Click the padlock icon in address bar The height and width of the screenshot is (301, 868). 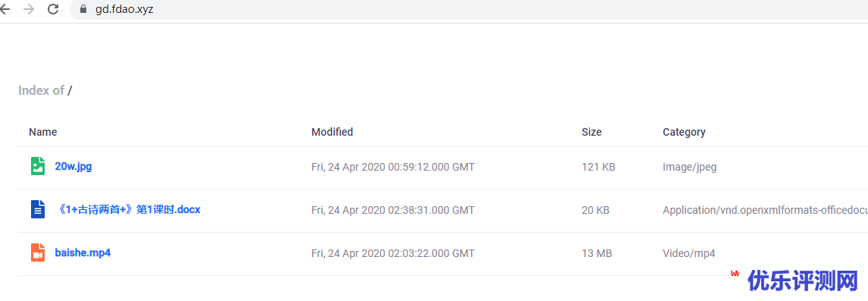[x=84, y=9]
